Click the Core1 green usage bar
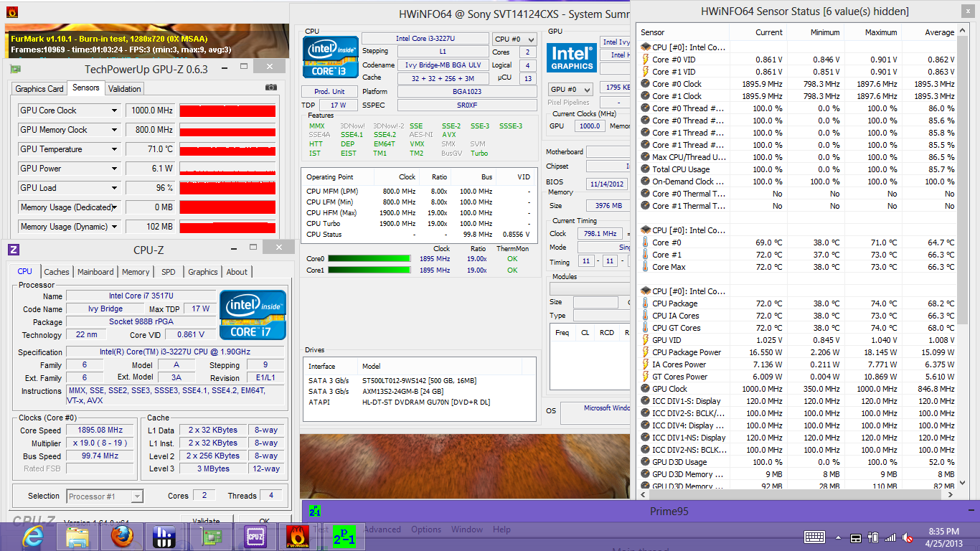 (x=369, y=270)
